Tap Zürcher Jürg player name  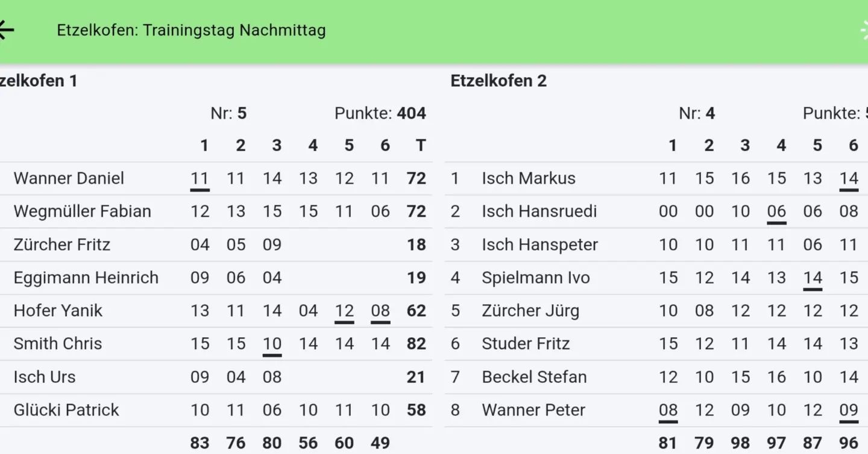point(530,311)
